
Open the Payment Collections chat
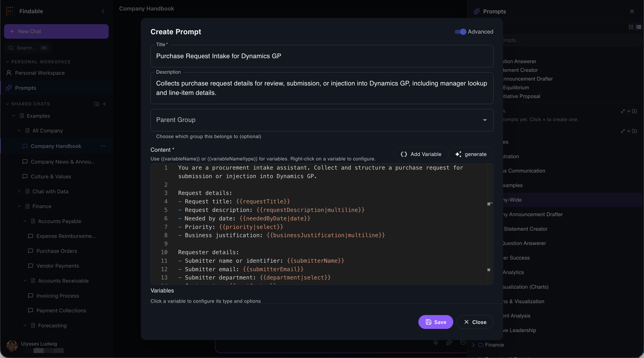[x=61, y=311]
